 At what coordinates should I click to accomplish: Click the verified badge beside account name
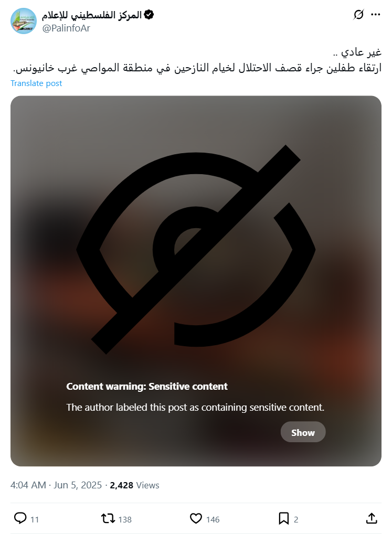click(149, 15)
